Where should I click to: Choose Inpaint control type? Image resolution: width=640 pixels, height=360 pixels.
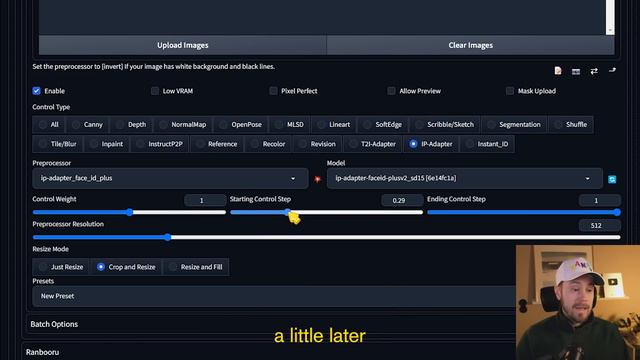click(x=107, y=144)
